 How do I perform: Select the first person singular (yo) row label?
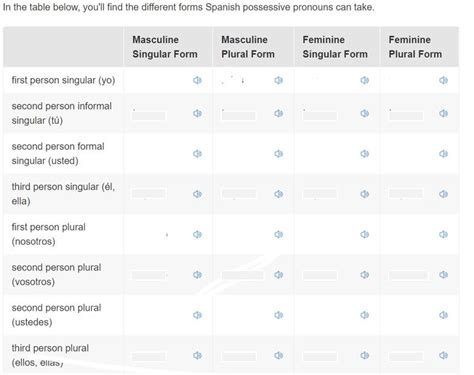coord(63,80)
